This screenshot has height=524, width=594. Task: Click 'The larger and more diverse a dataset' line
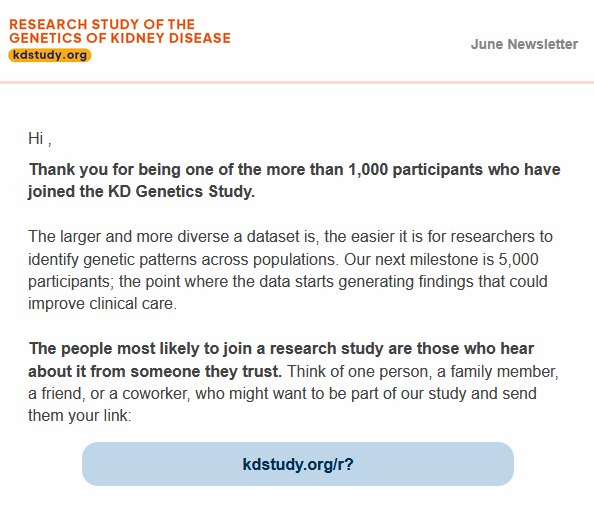click(x=291, y=237)
